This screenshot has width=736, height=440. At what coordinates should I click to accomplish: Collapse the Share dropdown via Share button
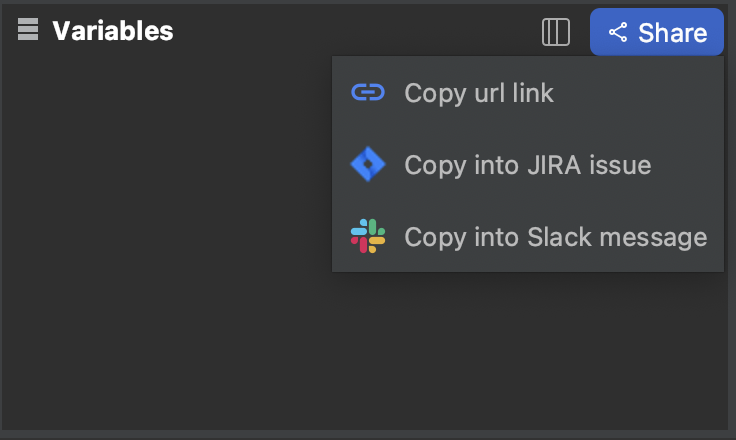pos(656,32)
